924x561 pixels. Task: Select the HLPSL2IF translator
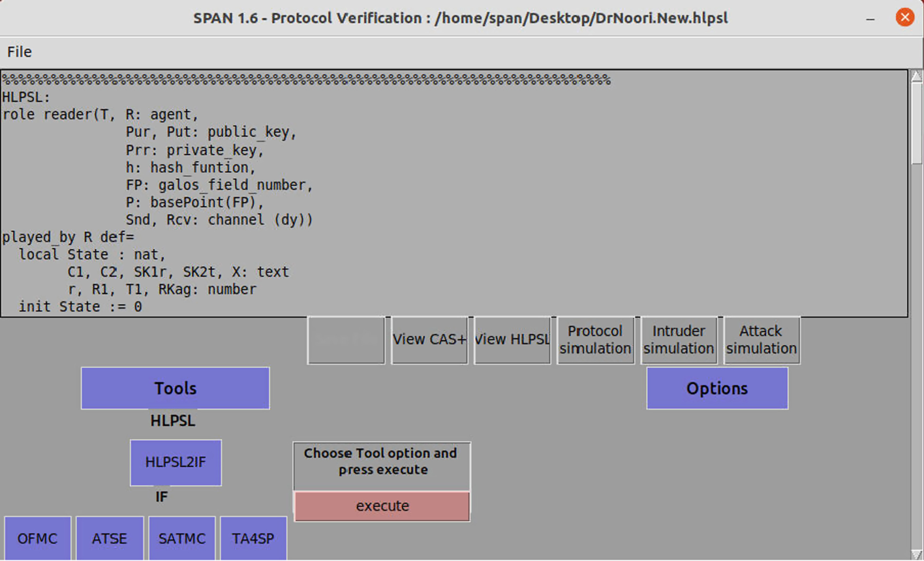coord(176,462)
